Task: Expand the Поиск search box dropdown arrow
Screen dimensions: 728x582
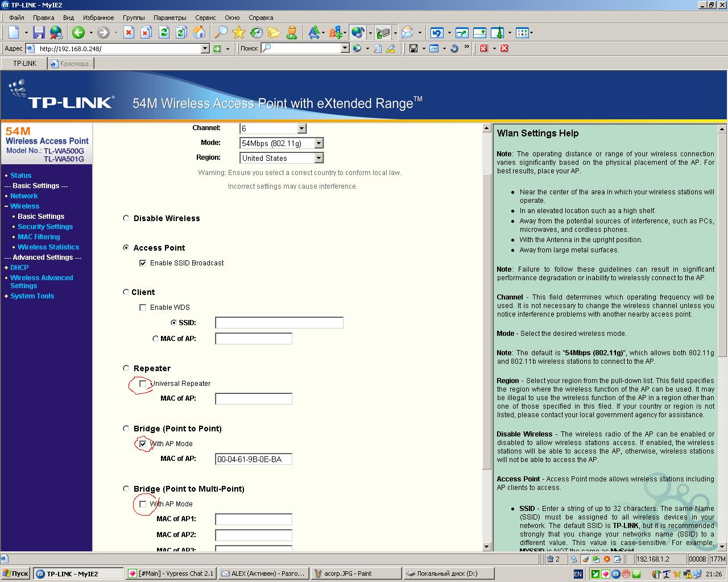Action: (x=345, y=49)
